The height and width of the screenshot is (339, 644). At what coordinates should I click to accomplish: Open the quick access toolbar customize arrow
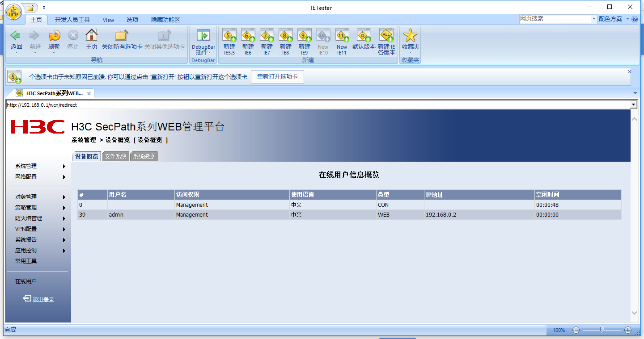[44, 8]
